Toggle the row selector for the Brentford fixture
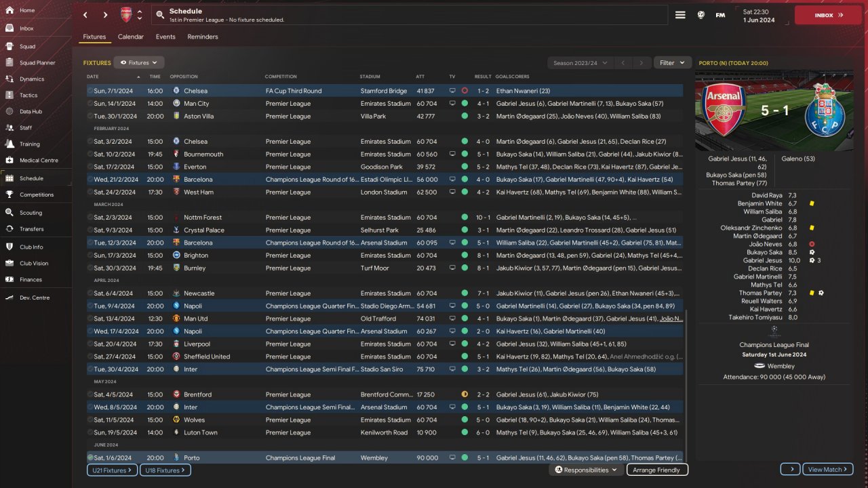 (x=90, y=394)
